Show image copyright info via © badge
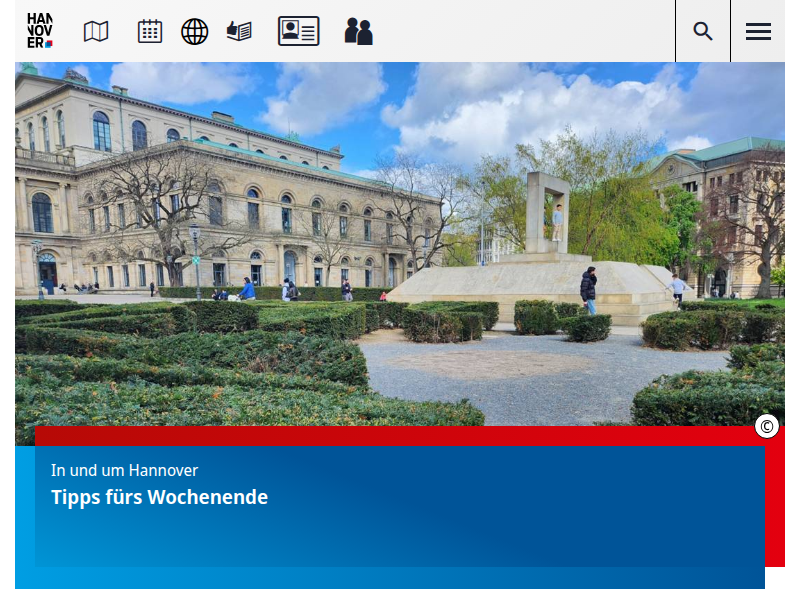 coord(767,427)
